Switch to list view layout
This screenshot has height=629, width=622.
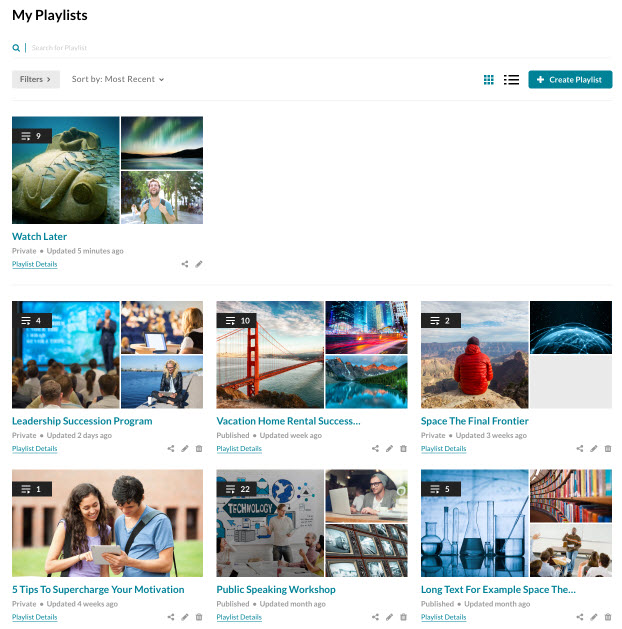click(x=511, y=79)
